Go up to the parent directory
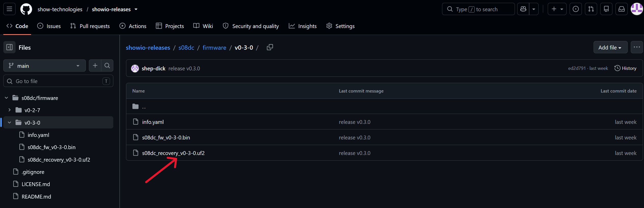 (x=144, y=106)
